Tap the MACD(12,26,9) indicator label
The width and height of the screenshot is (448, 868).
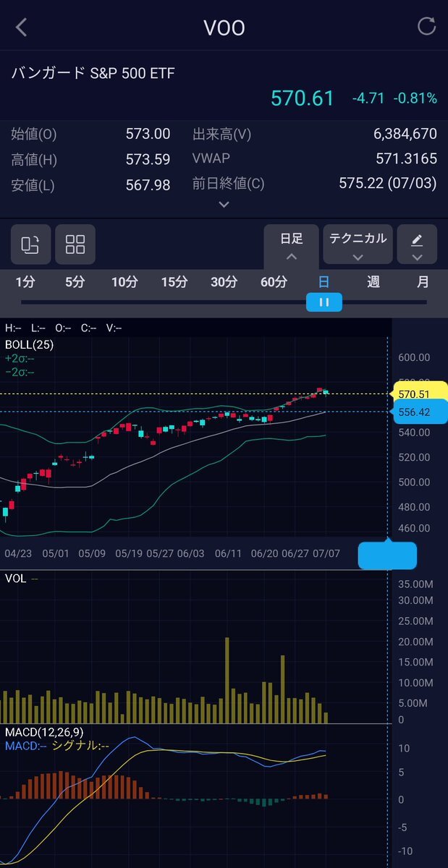(x=44, y=732)
